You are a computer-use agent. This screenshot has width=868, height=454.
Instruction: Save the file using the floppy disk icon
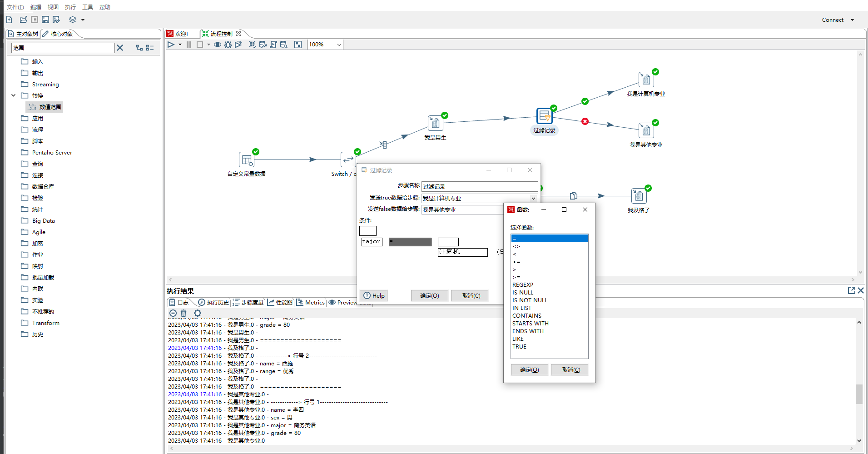pos(45,20)
